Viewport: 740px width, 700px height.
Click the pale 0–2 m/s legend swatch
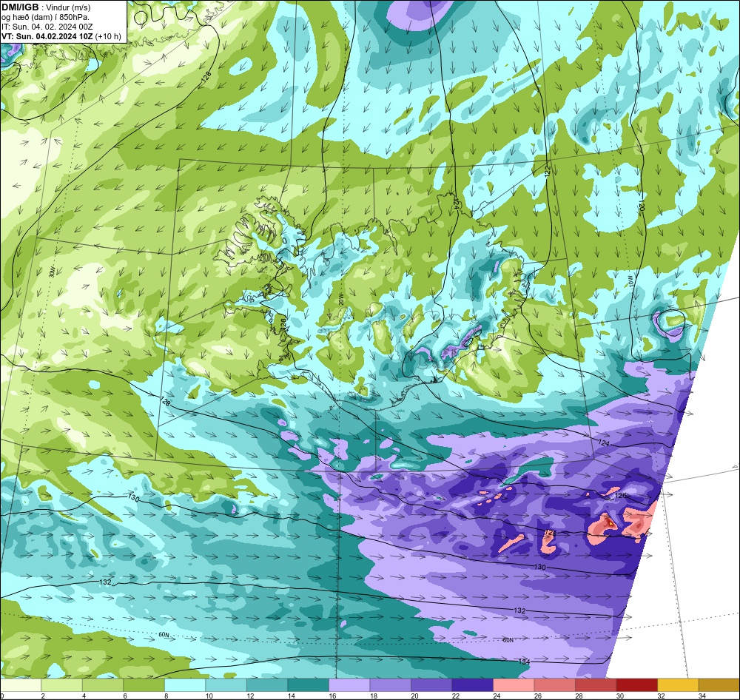coord(21,685)
